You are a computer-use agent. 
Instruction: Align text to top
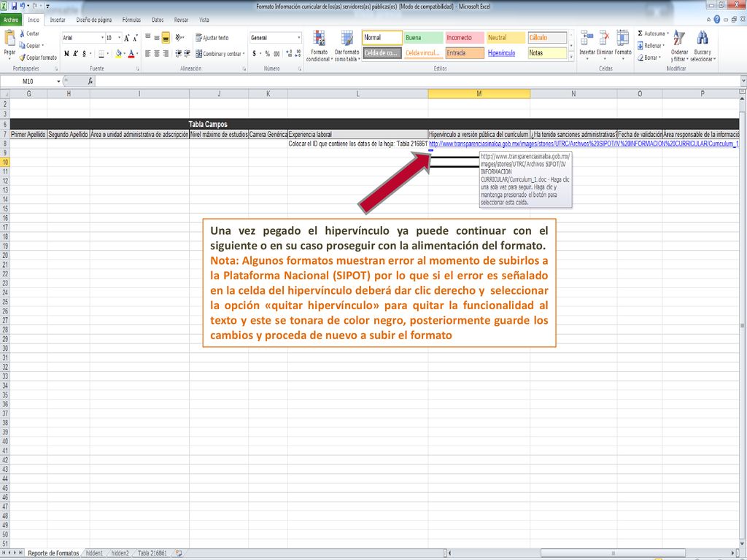pyautogui.click(x=147, y=37)
